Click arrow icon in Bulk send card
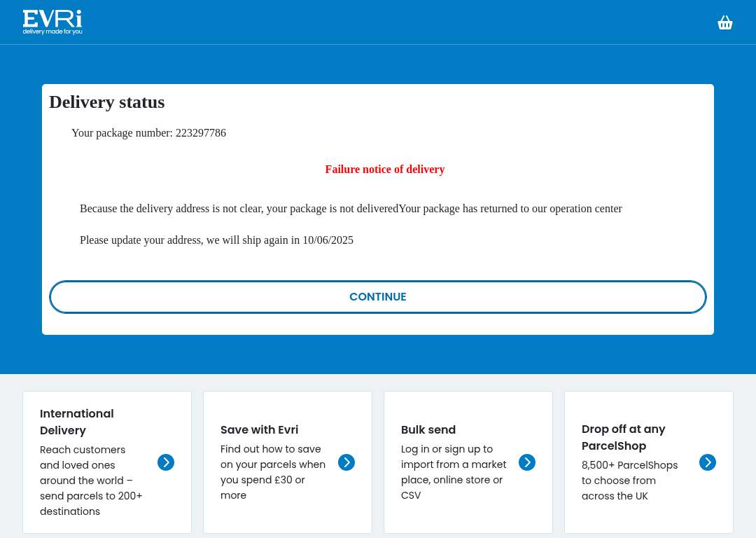Screen dimensions: 756x538 pos(527,462)
